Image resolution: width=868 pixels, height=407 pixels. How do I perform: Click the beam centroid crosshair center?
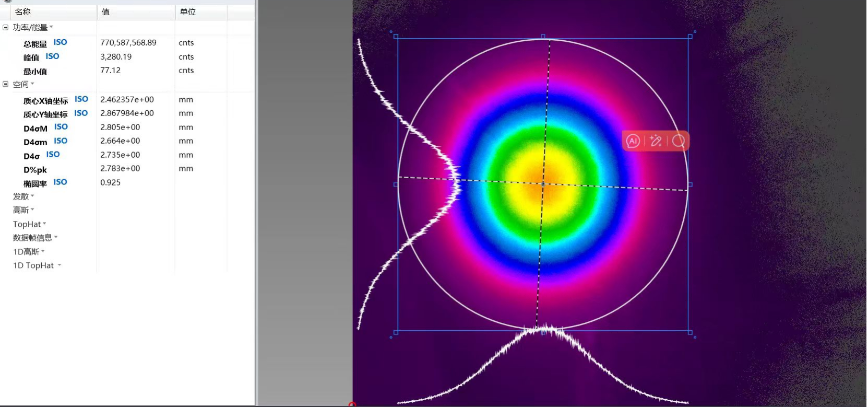point(543,184)
